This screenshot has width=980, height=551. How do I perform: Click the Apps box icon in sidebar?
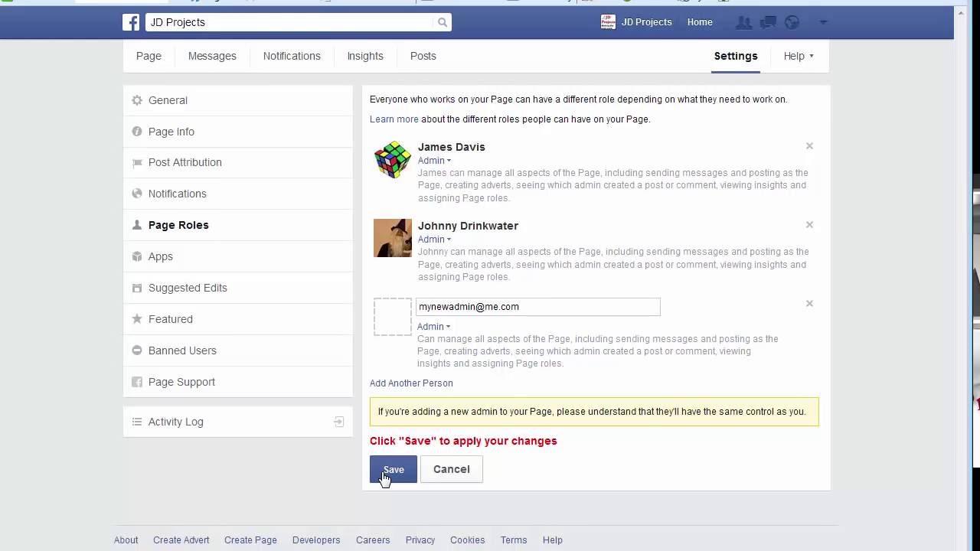(137, 256)
